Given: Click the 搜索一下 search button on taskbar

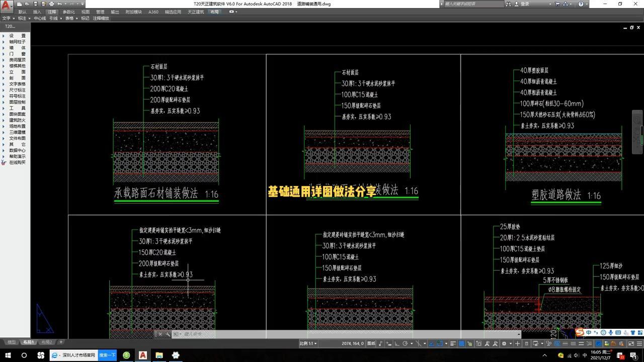Looking at the screenshot, I should click(107, 355).
